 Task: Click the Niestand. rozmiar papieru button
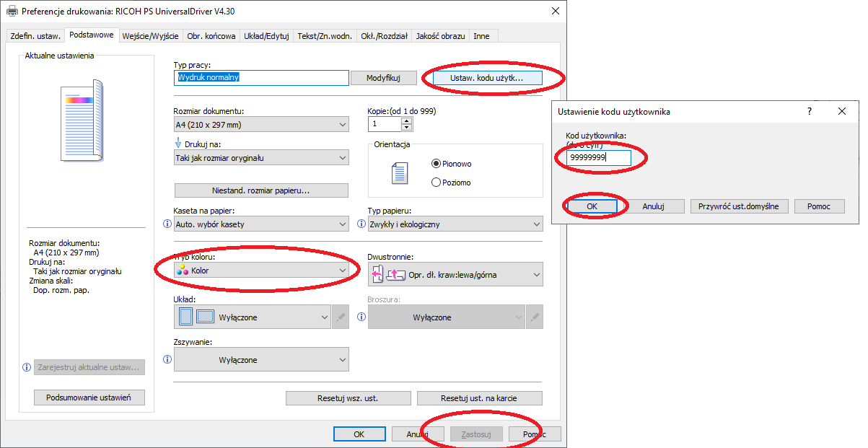261,190
